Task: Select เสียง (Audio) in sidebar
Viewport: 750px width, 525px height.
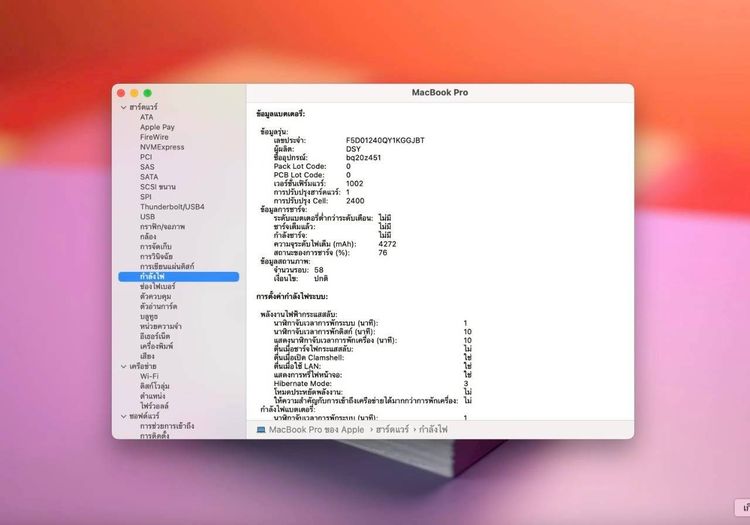Action: tap(147, 356)
